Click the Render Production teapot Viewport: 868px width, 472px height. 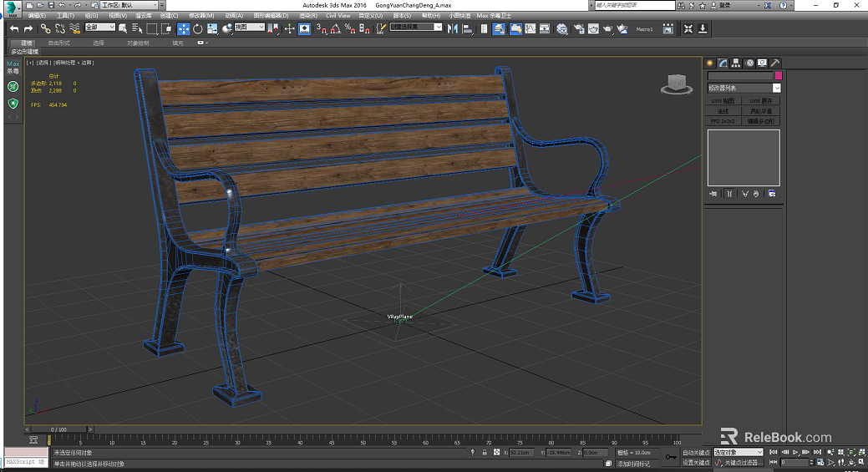click(x=608, y=28)
